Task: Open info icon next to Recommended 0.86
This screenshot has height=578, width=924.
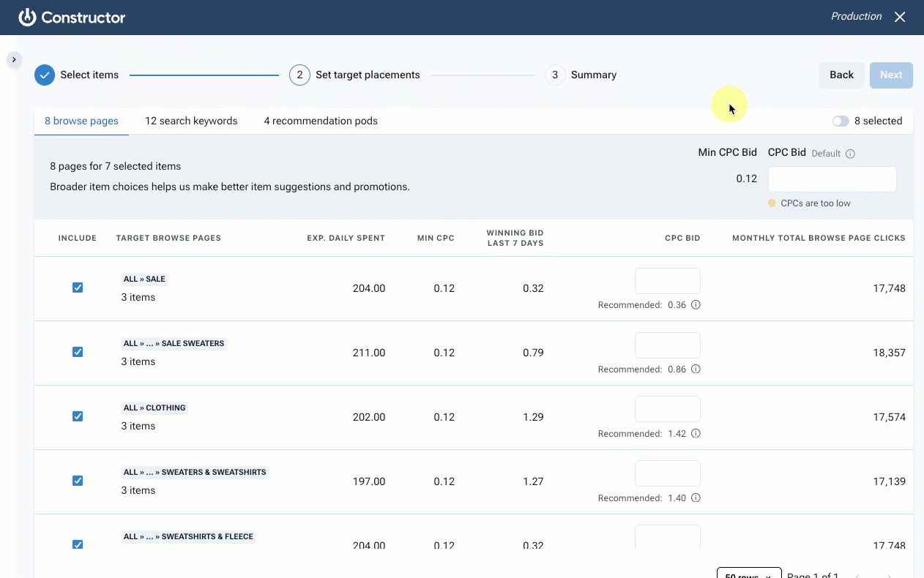Action: pos(696,369)
